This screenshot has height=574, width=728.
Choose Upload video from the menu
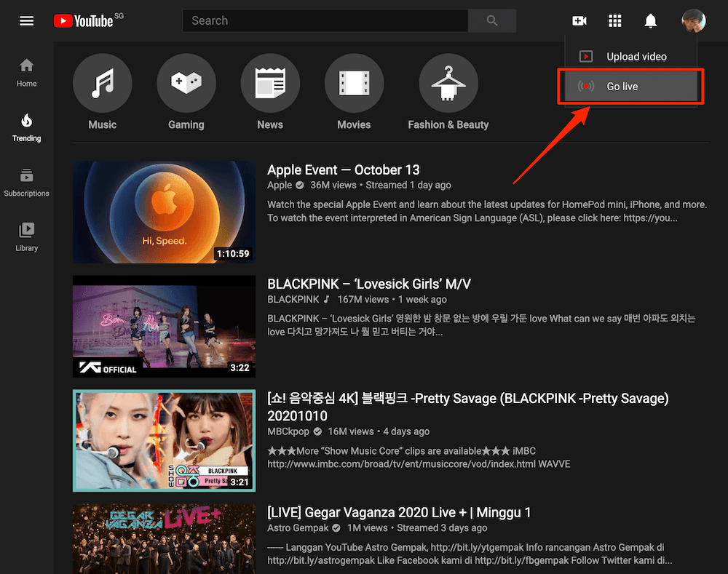[630, 57]
